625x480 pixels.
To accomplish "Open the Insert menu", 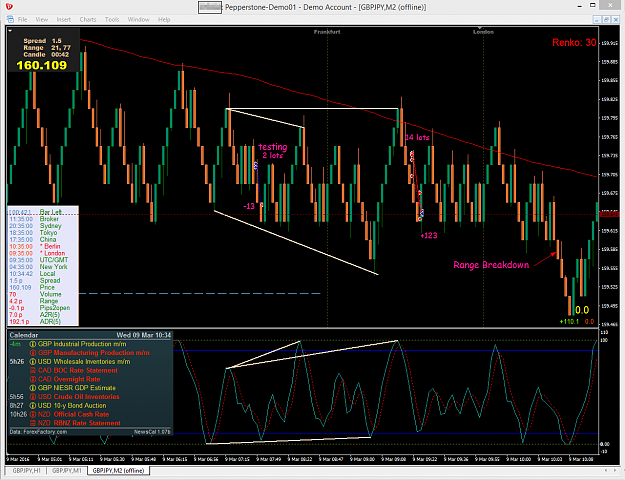I will click(63, 19).
